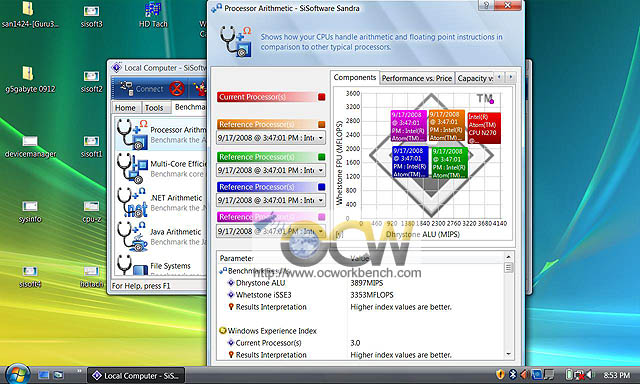Screen dimensions: 640x384
Task: Open the cpu-z desktop shortcut
Action: point(91,211)
